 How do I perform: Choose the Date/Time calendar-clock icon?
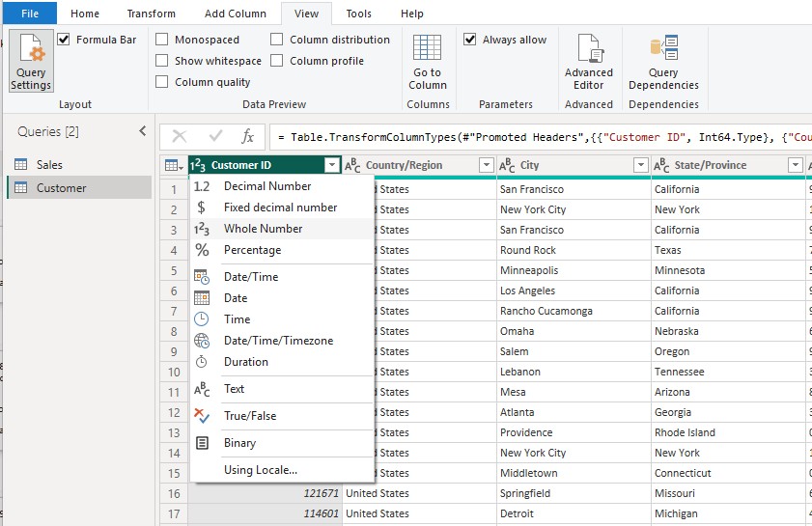point(202,277)
